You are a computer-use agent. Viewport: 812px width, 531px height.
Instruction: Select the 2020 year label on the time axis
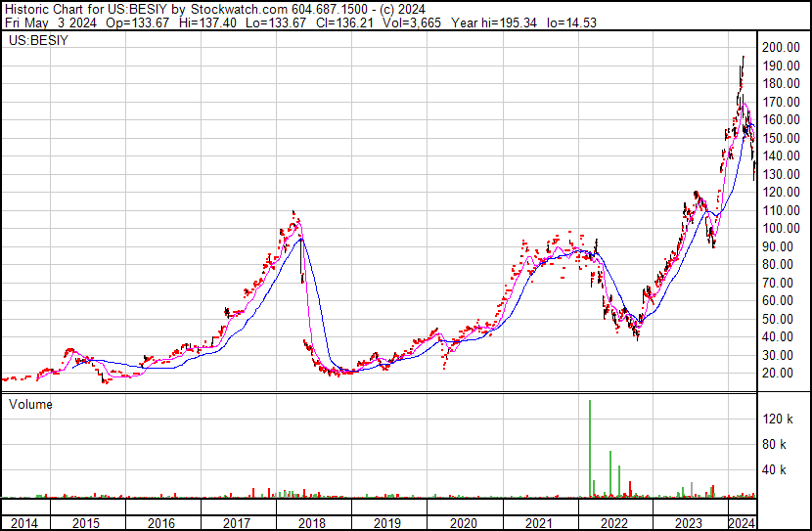tap(463, 523)
